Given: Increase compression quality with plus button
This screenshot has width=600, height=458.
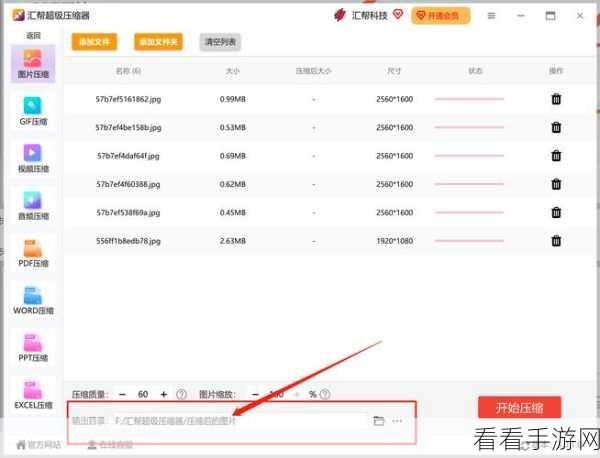Looking at the screenshot, I should coord(164,394).
